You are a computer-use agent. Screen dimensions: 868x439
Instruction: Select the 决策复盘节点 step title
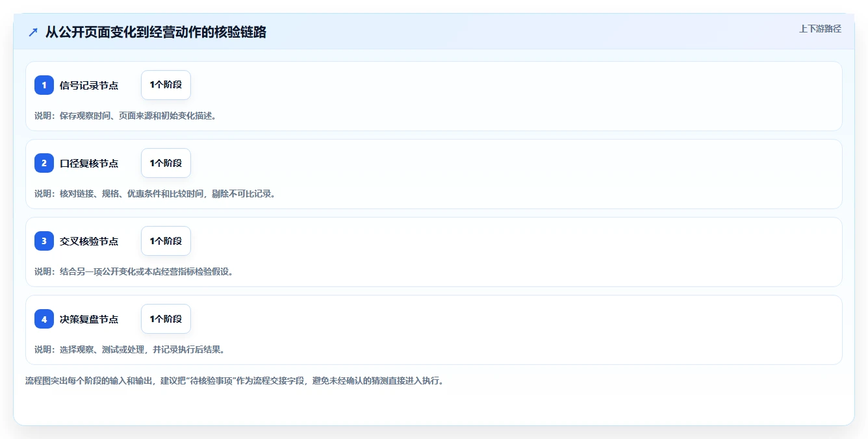point(89,319)
